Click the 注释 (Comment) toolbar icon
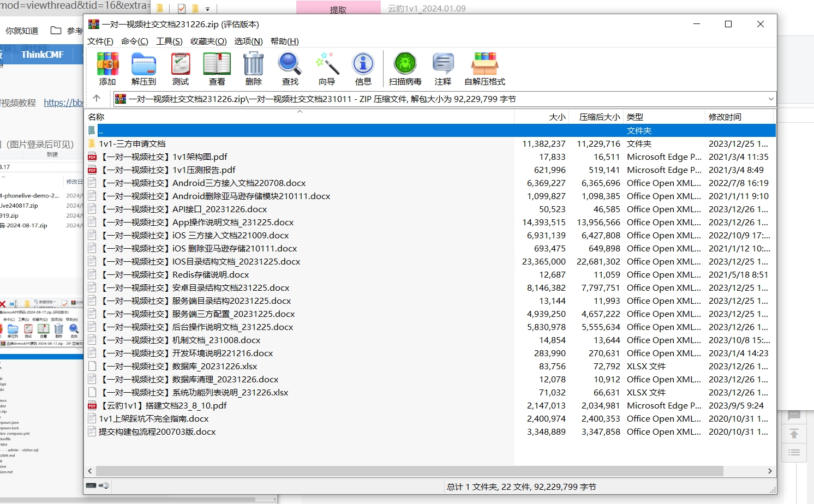Image resolution: width=814 pixels, height=504 pixels. 443,64
